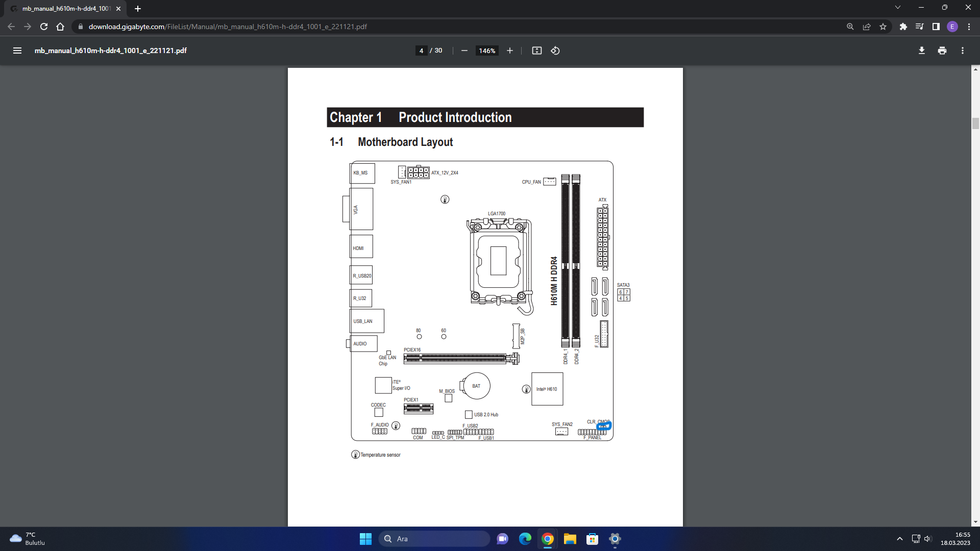This screenshot has height=551, width=980.
Task: Bookmark this page with star icon
Action: [883, 27]
